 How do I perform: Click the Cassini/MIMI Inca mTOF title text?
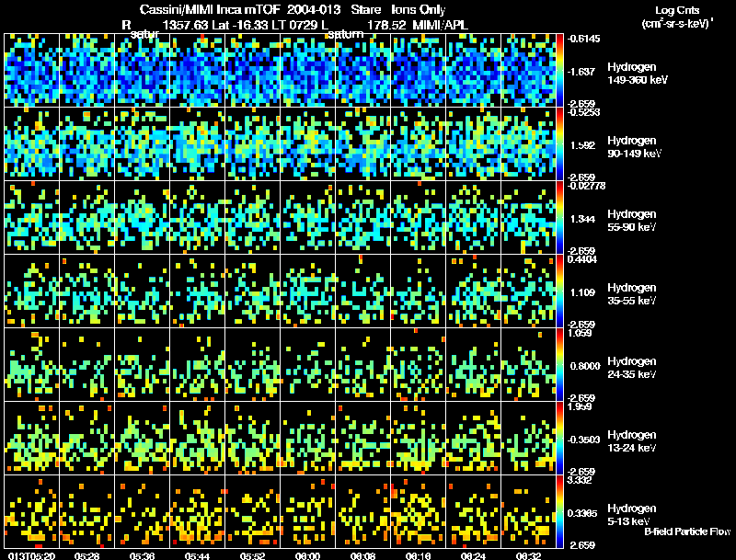[210, 9]
